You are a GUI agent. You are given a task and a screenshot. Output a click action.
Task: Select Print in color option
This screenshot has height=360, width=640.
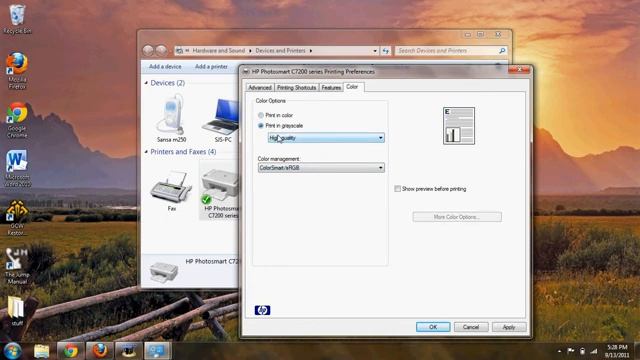(x=275, y=115)
